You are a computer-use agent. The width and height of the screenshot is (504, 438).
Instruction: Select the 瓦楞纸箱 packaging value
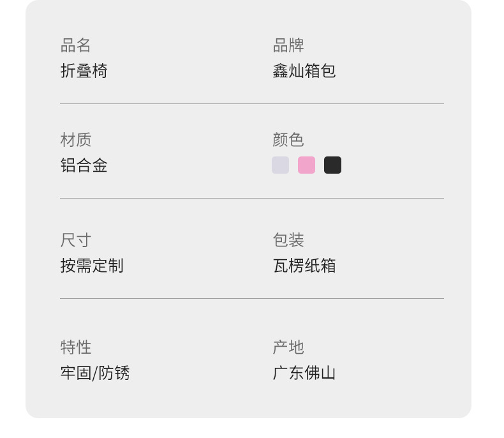tap(304, 266)
